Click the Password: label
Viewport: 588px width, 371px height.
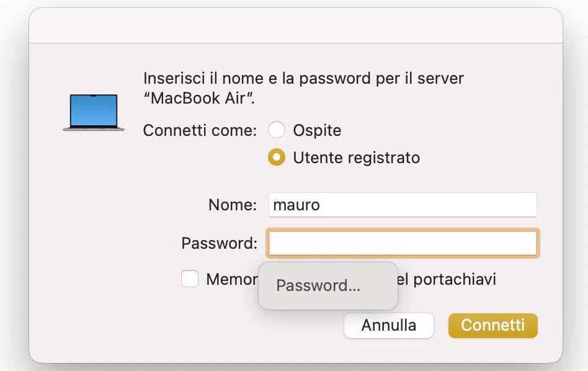click(218, 243)
